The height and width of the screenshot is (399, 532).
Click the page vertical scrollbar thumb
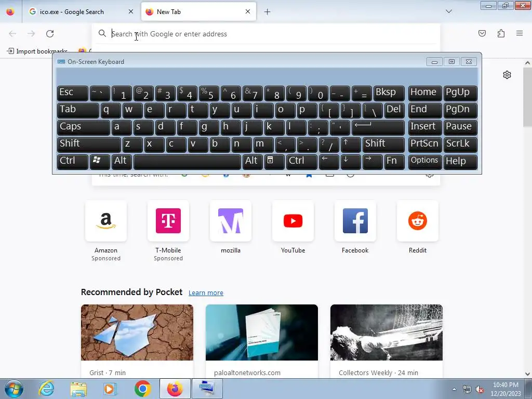(x=527, y=97)
